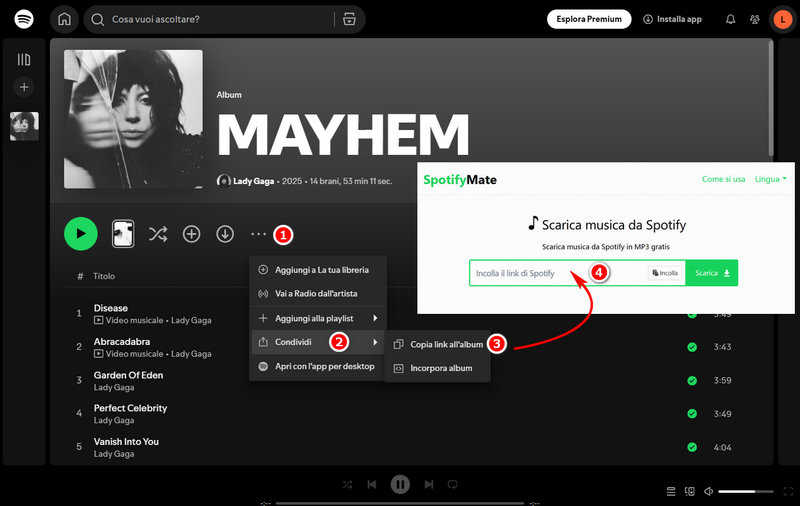Click Installa app button
Image resolution: width=800 pixels, height=506 pixels.
[672, 19]
